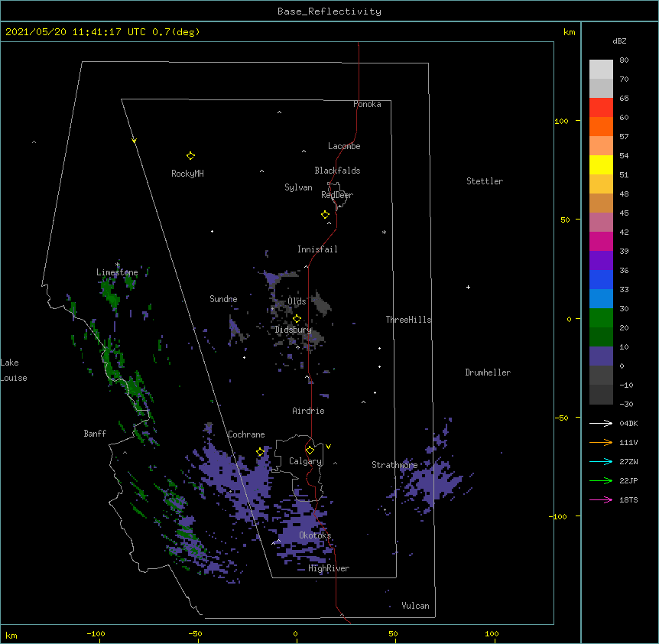
Task: Select the Strathmore label
Action: point(394,465)
